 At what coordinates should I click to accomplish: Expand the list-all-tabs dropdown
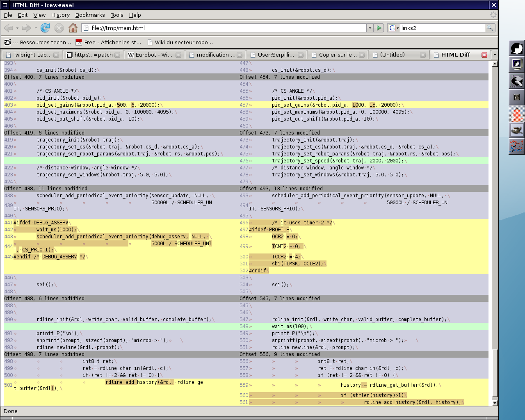point(495,55)
